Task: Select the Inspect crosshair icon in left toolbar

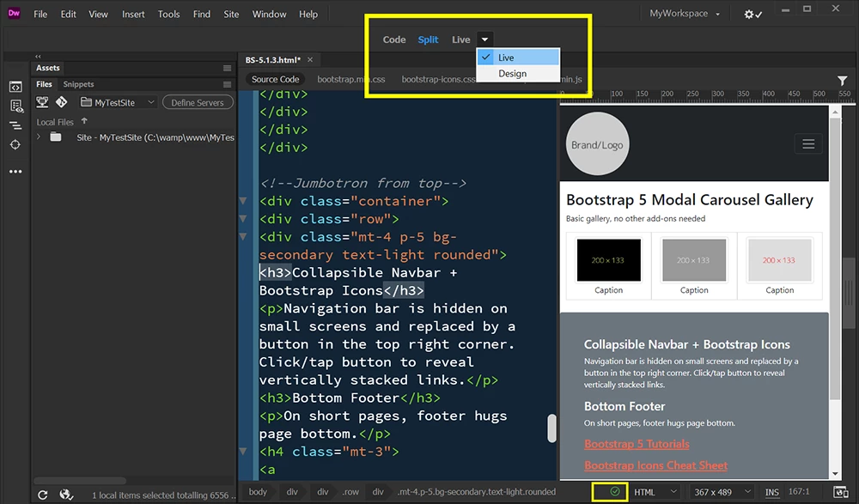Action: click(x=15, y=144)
